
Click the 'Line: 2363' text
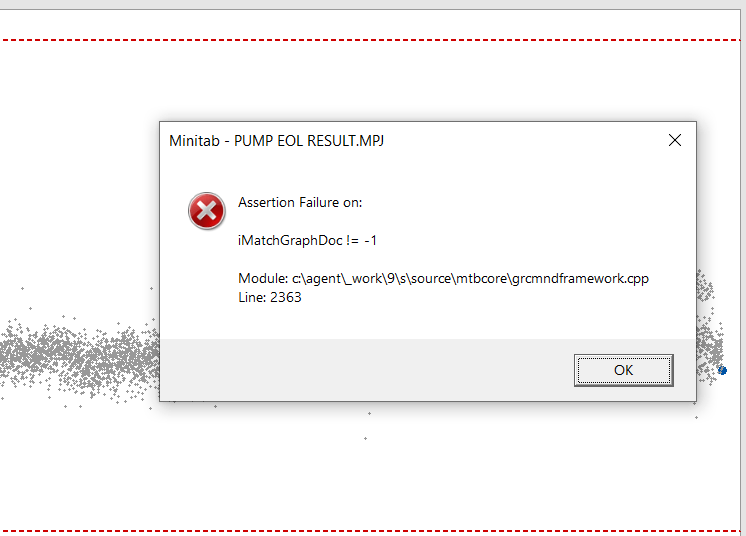(x=270, y=297)
